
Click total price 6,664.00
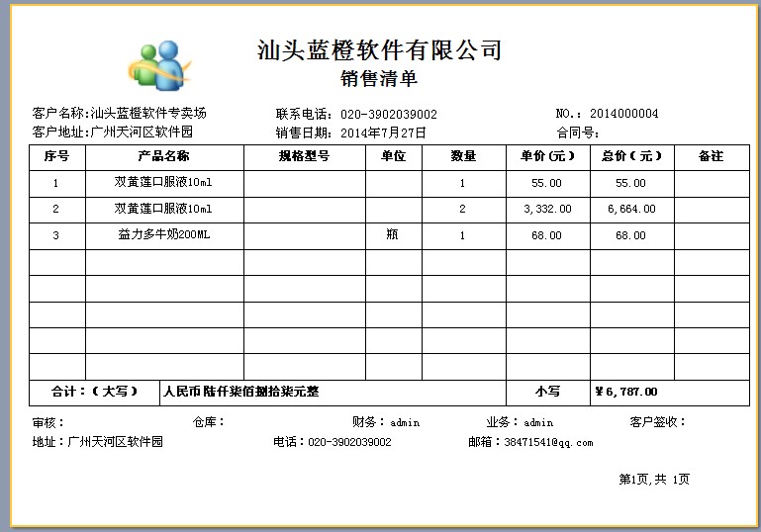pyautogui.click(x=631, y=209)
